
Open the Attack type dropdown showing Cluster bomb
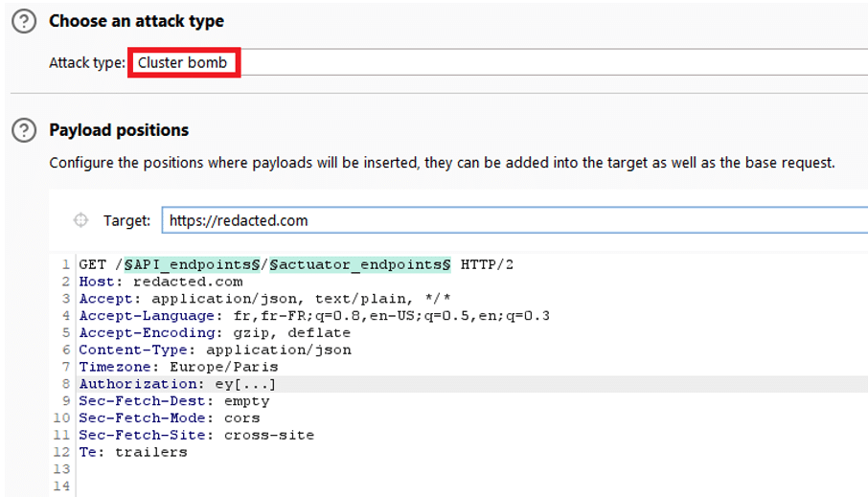click(184, 63)
